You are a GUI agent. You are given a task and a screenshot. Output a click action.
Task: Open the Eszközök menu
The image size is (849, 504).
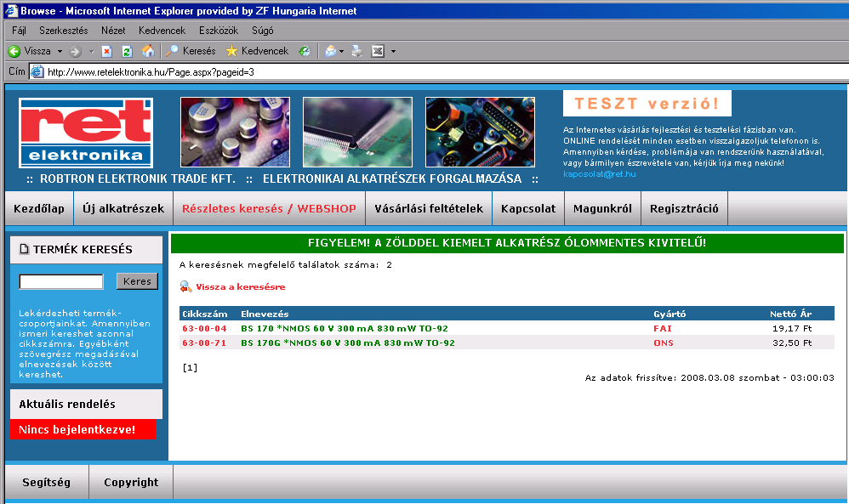[219, 31]
